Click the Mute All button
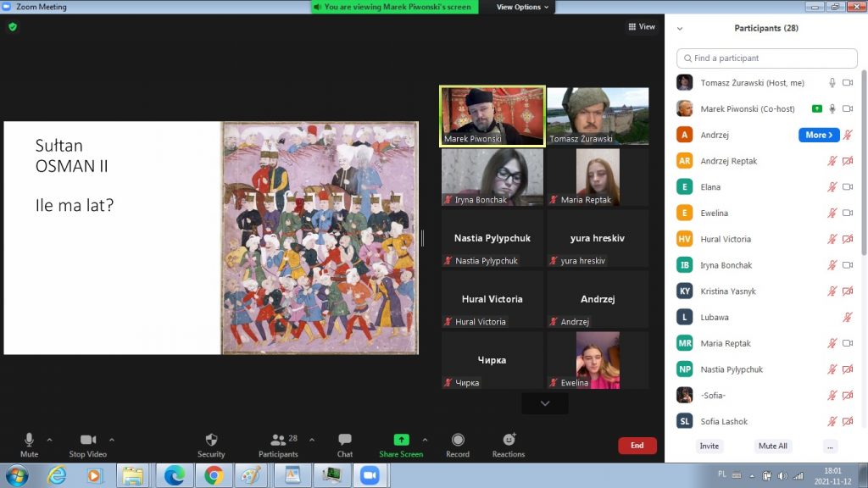The image size is (868, 488). click(x=772, y=446)
